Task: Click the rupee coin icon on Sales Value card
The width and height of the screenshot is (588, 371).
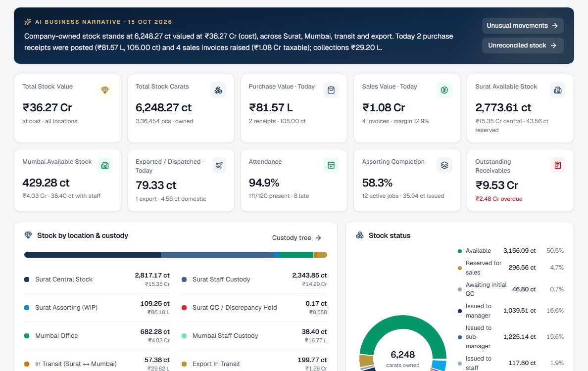Action: click(x=444, y=90)
